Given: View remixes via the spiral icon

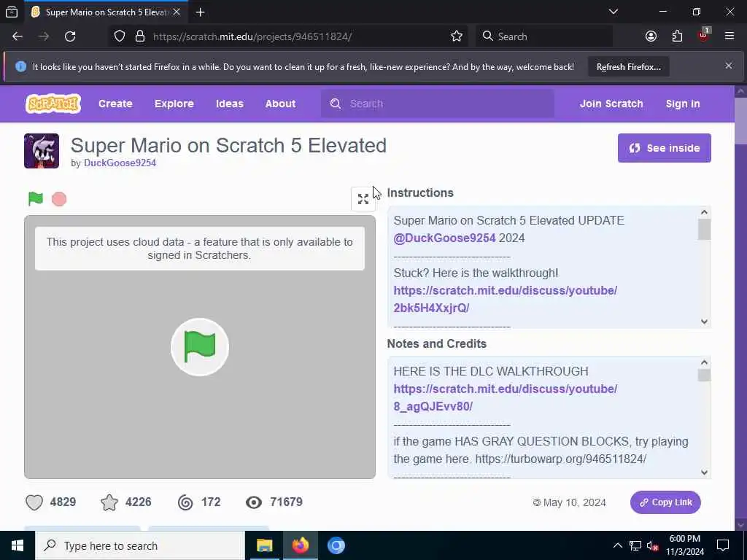Looking at the screenshot, I should [185, 502].
